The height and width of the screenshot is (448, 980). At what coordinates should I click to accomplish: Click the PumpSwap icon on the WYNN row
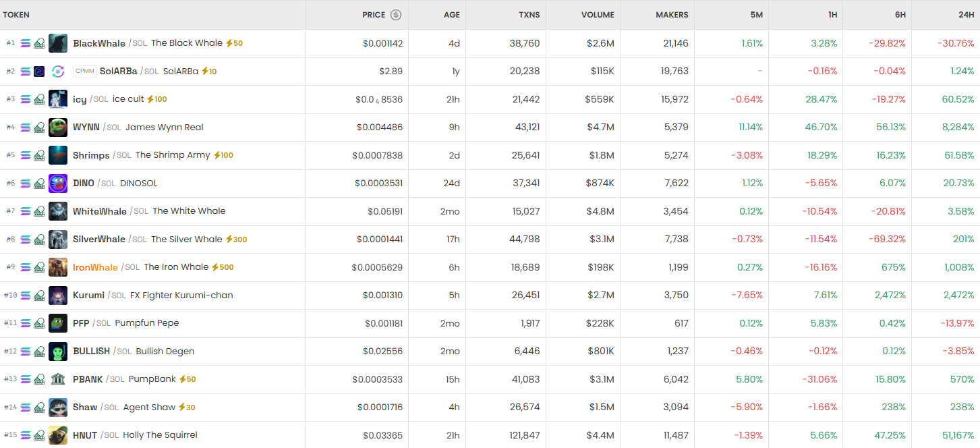point(39,128)
